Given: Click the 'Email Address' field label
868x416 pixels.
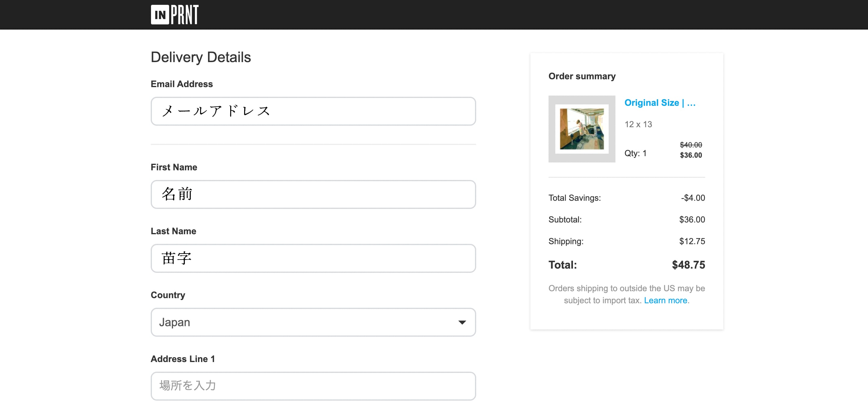Looking at the screenshot, I should coord(182,84).
